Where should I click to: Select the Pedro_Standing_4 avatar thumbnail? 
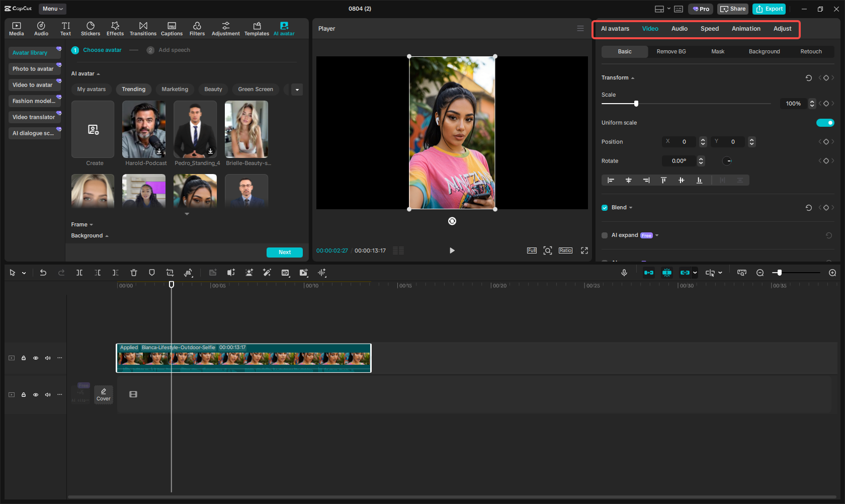tap(195, 129)
